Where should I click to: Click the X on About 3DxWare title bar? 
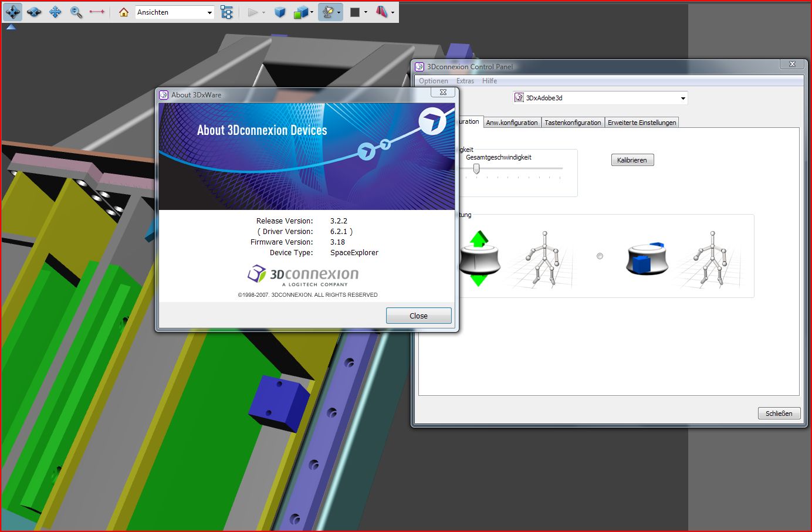click(x=443, y=92)
